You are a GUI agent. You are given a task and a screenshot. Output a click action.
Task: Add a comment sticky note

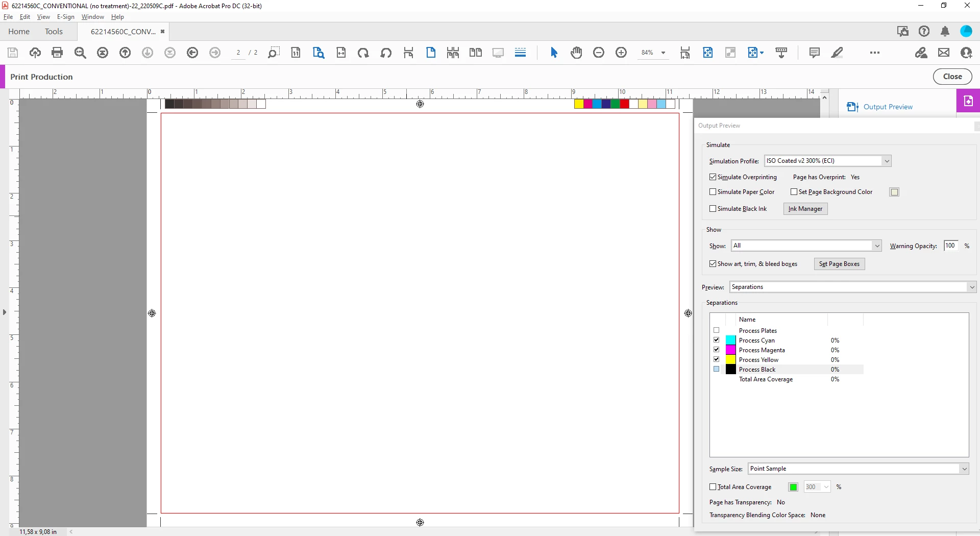pyautogui.click(x=815, y=53)
